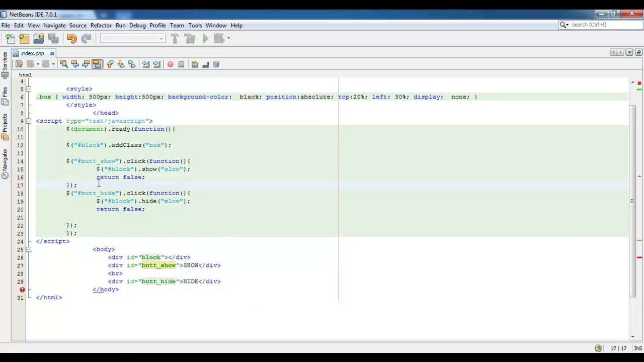Run the project with the green arrow
The image size is (644, 362).
pyautogui.click(x=205, y=38)
